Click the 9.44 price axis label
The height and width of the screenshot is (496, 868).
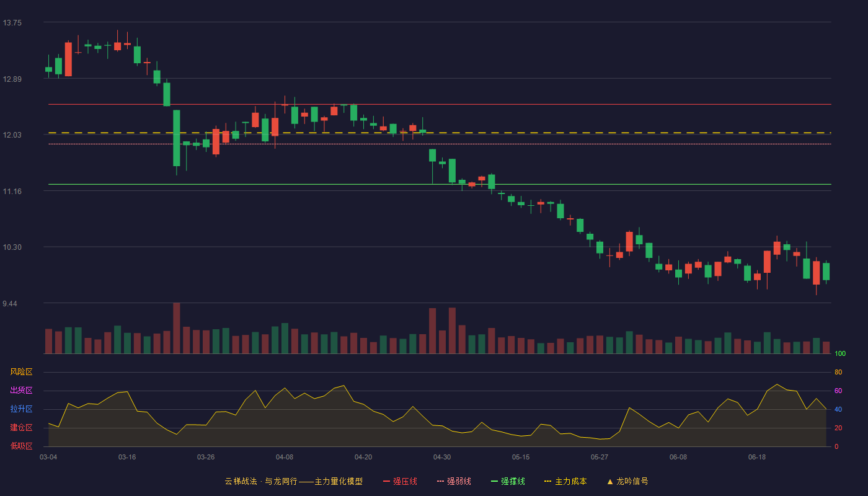(10, 304)
